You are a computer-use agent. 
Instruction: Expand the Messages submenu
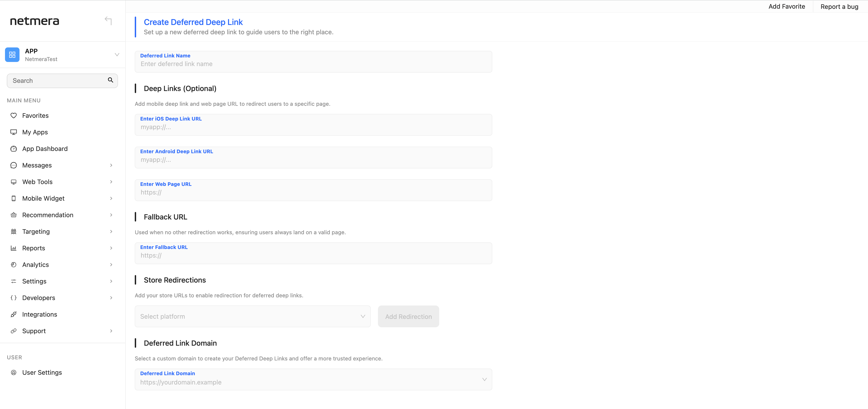111,165
